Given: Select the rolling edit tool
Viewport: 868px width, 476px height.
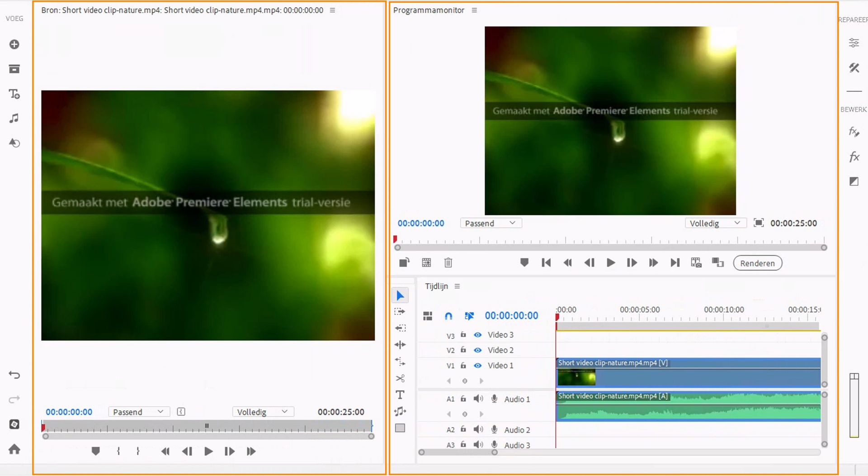Looking at the screenshot, I should (x=400, y=345).
